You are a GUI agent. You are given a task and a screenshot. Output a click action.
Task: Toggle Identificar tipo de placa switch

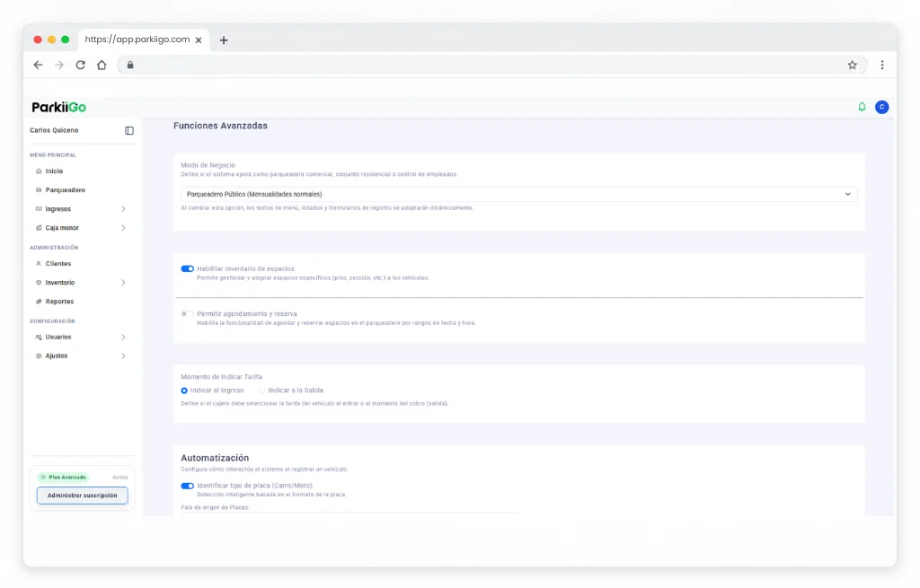tap(187, 486)
